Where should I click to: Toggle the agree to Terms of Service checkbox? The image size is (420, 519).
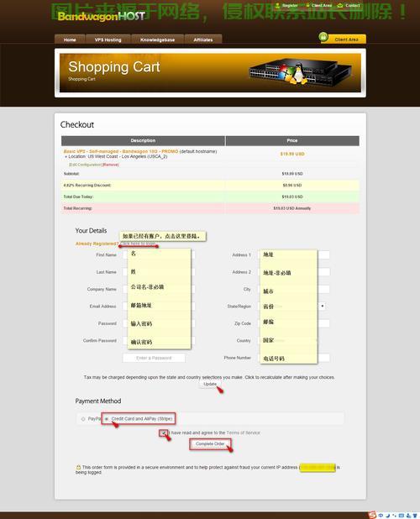point(164,432)
